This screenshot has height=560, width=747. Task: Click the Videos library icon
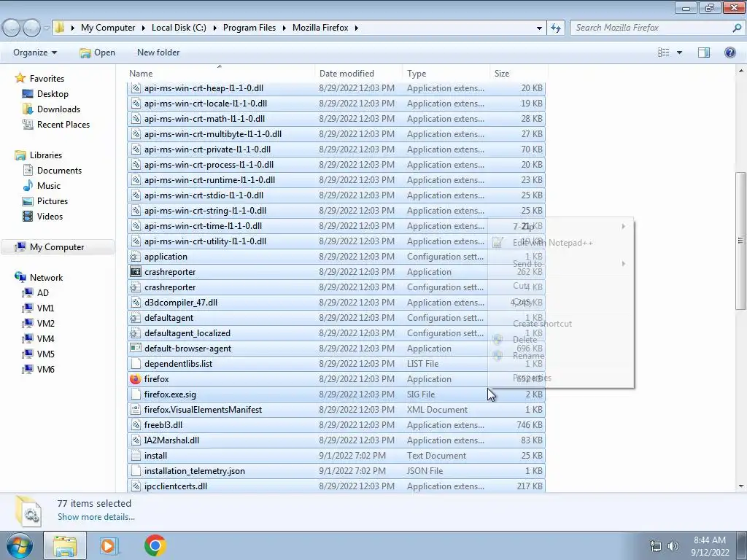pyautogui.click(x=28, y=216)
